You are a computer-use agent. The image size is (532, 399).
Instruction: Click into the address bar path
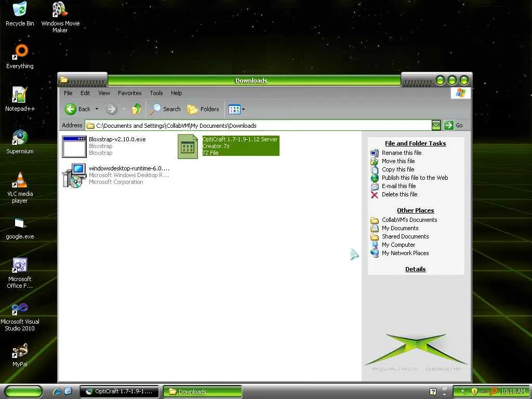point(258,126)
